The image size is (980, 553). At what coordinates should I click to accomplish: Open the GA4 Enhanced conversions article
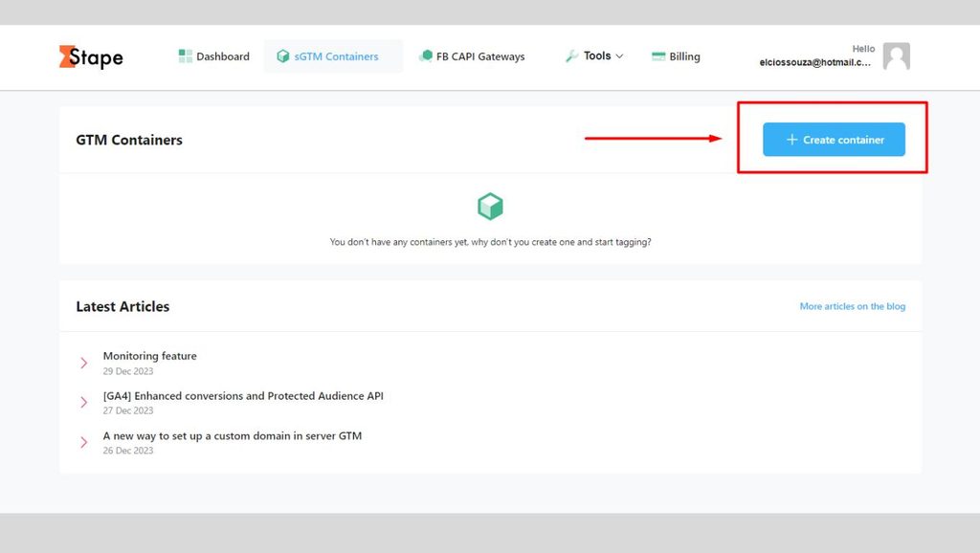[243, 395]
